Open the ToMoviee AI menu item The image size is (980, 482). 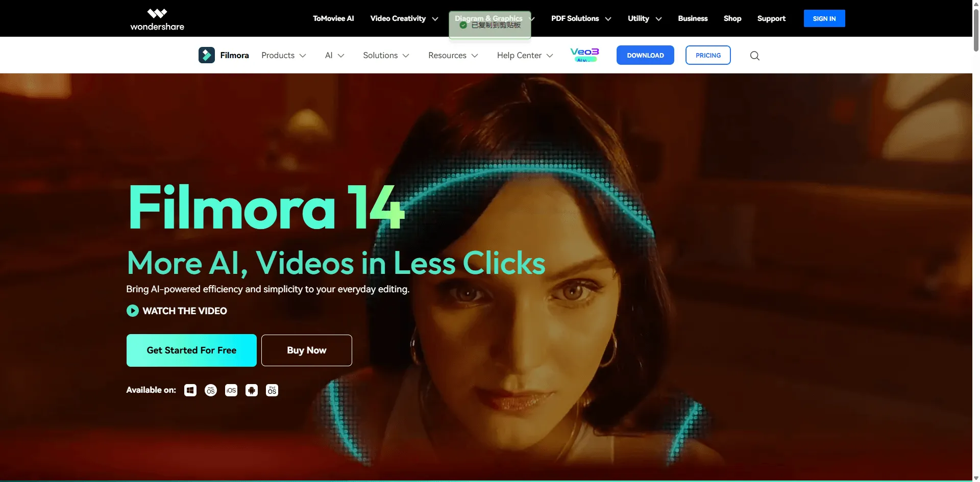coord(333,18)
